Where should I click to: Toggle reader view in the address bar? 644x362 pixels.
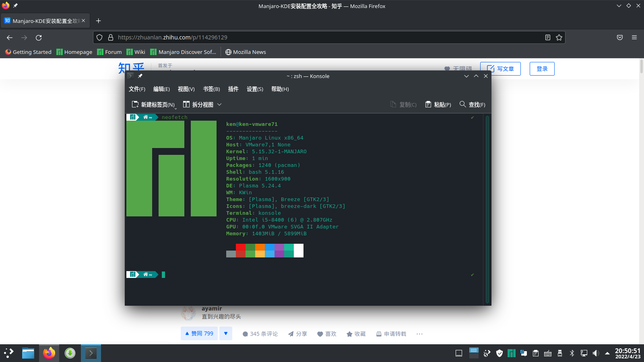[x=548, y=37]
